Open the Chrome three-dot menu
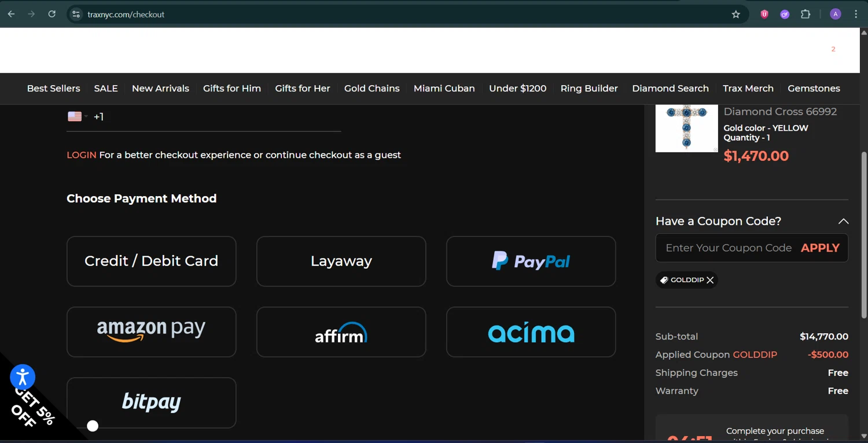 (x=856, y=14)
